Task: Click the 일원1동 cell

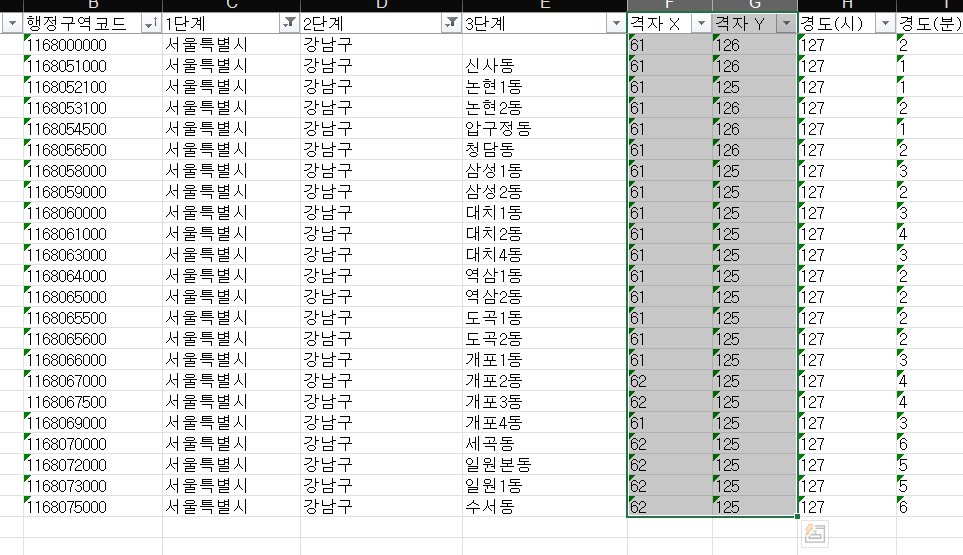Action: click(545, 486)
